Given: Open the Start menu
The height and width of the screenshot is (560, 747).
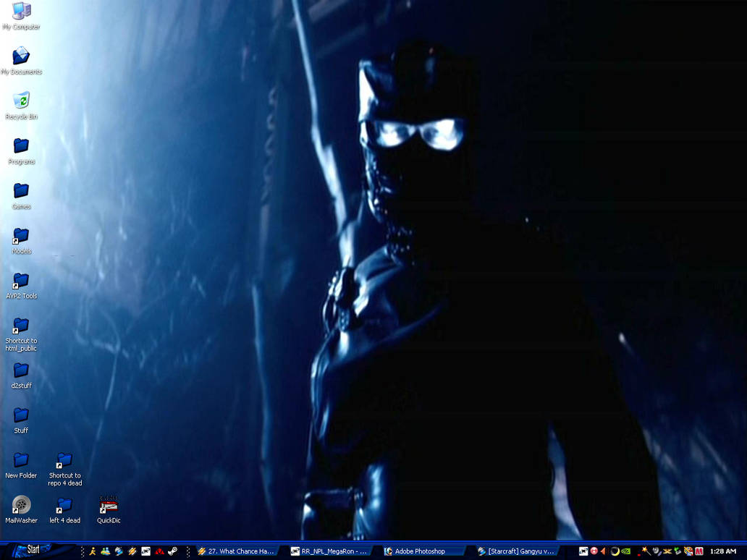Looking at the screenshot, I should click(33, 551).
